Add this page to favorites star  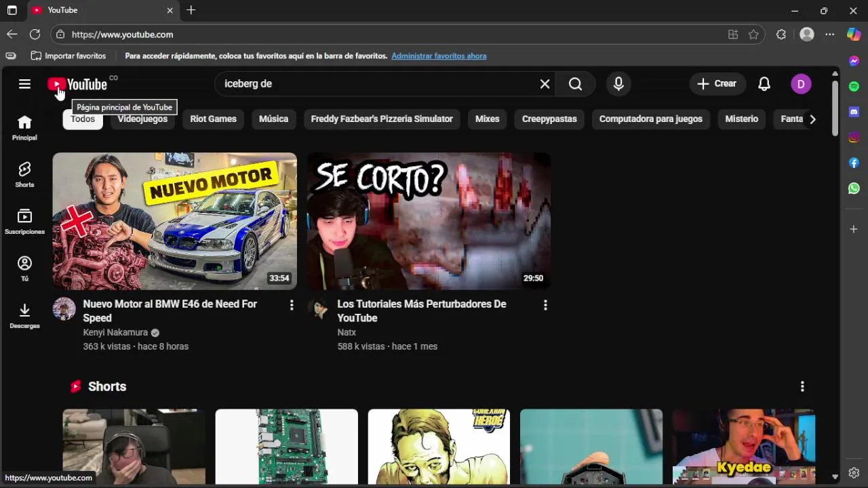(x=753, y=35)
